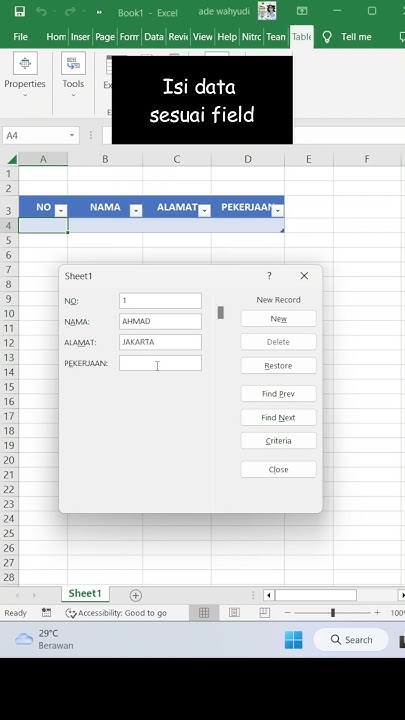
Task: Click Accessibility: Good to go status
Action: [x=116, y=613]
